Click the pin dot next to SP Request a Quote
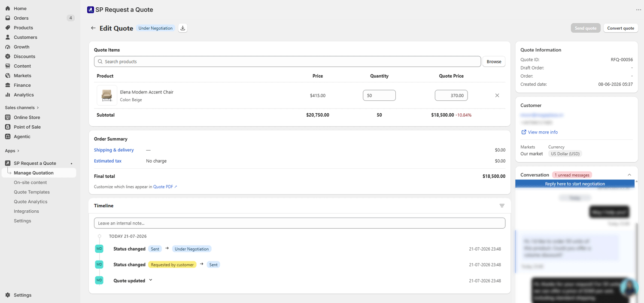 coord(71,164)
